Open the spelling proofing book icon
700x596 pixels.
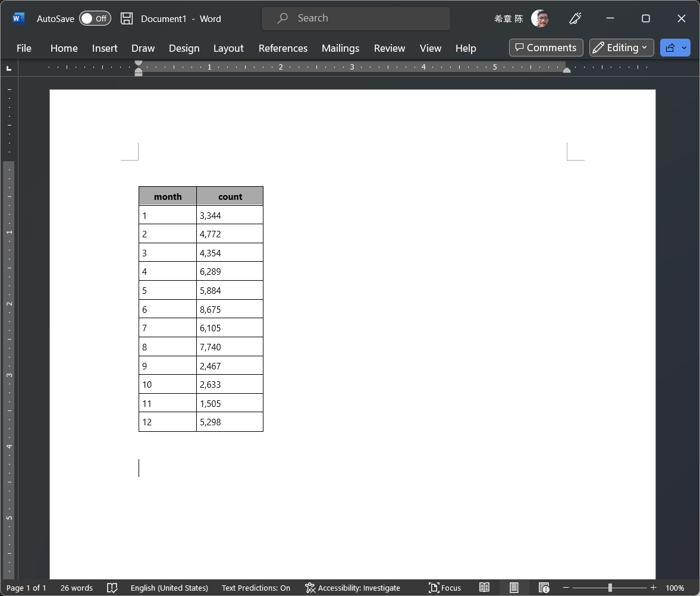112,588
